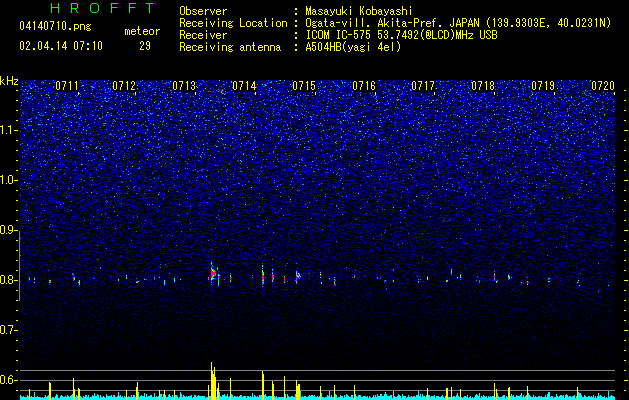Click the 0.9 frequency axis label
This screenshot has width=629, height=400.
click(x=8, y=230)
